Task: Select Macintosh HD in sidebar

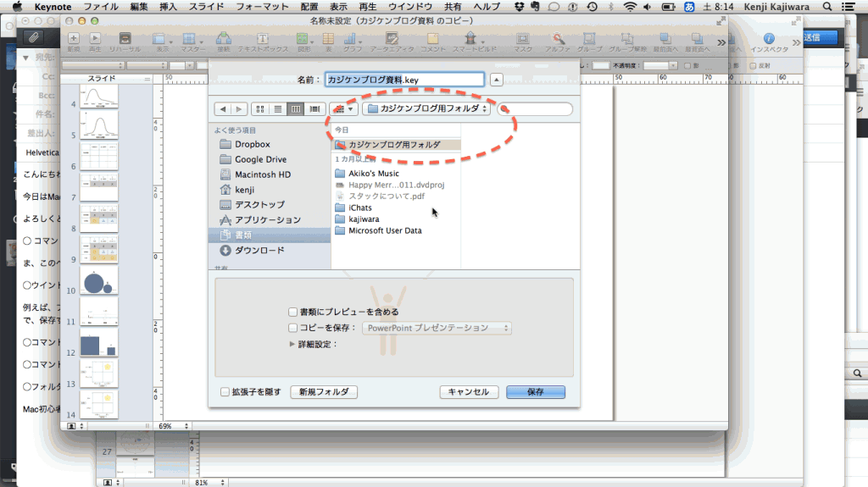Action: pos(263,174)
